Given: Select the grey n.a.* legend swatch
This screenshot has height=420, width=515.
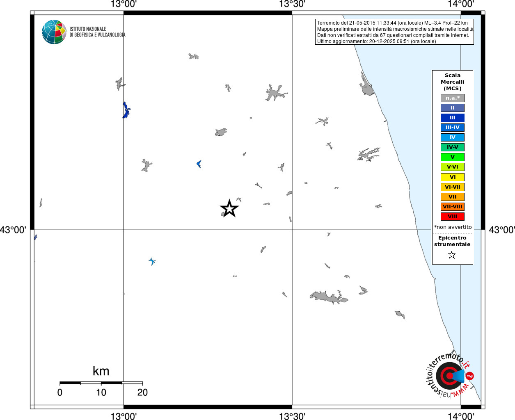Looking at the screenshot, I should point(453,98).
